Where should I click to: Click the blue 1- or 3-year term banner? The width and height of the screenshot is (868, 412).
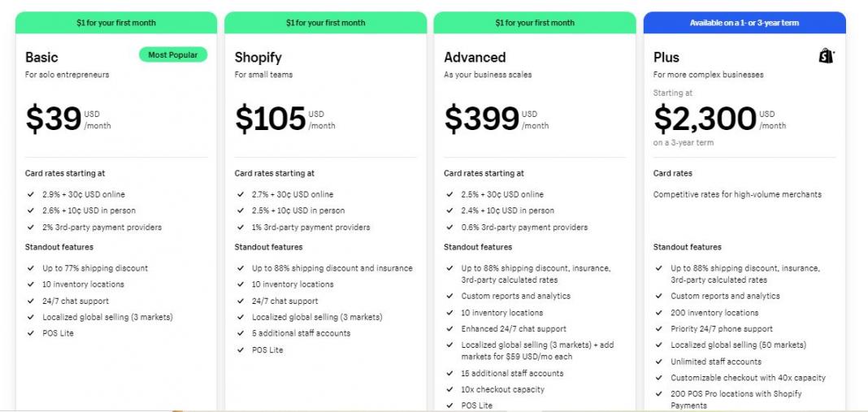coord(744,23)
